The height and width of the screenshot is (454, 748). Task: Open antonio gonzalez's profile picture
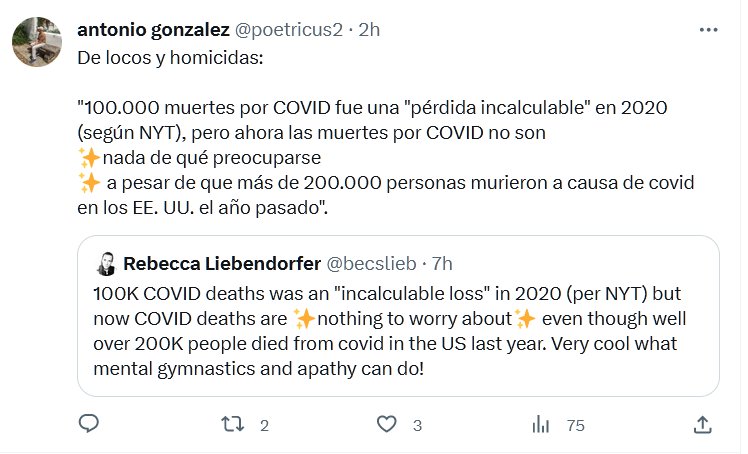click(35, 42)
